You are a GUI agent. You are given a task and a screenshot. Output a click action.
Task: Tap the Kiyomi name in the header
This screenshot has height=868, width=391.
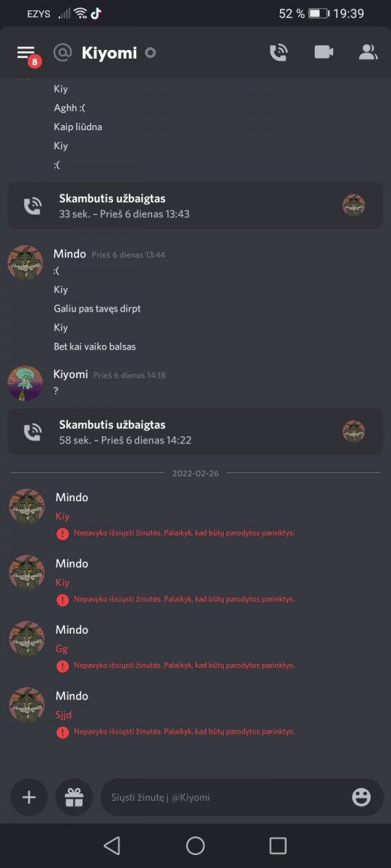(109, 53)
